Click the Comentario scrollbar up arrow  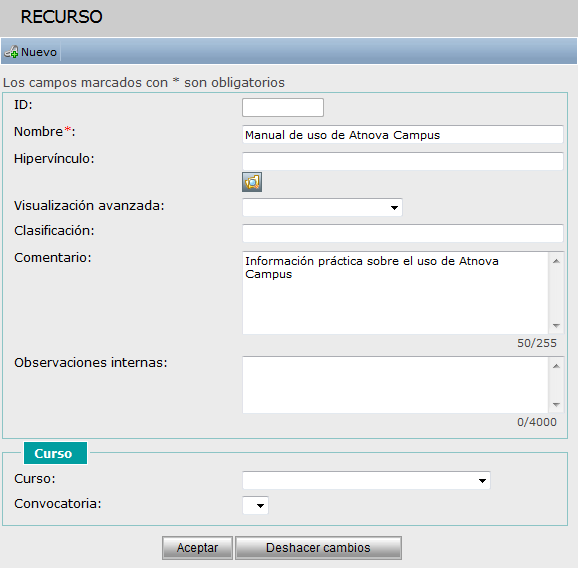(x=556, y=261)
